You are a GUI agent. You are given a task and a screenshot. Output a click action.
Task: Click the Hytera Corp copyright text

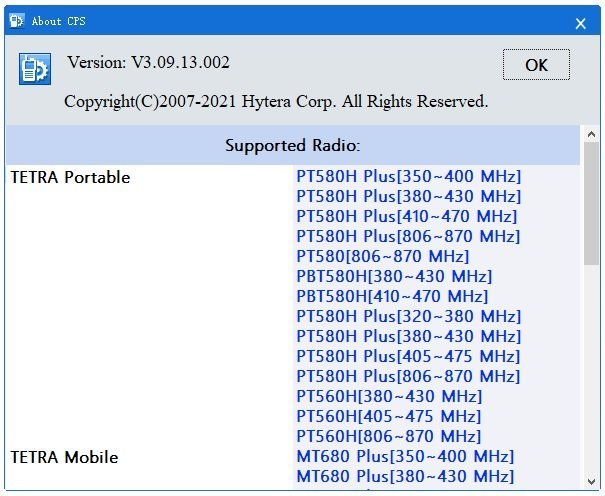(276, 101)
